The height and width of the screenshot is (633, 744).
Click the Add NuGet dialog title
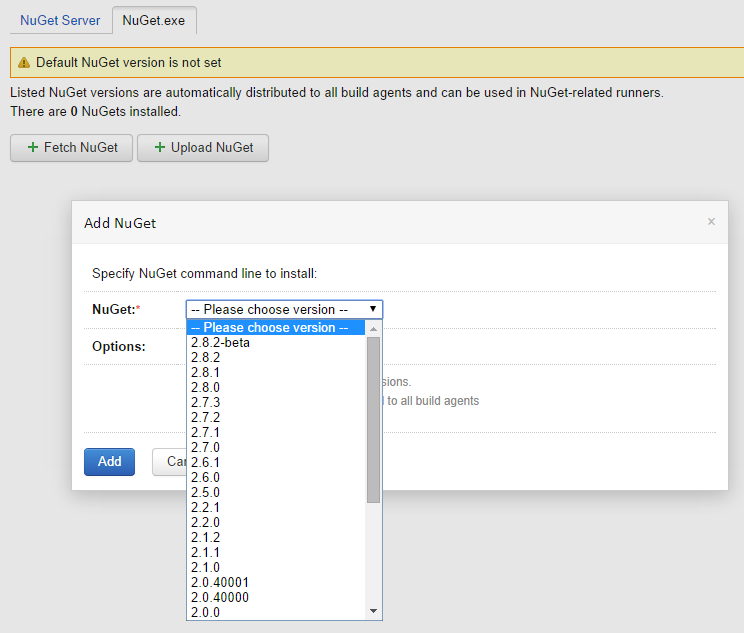click(x=120, y=223)
